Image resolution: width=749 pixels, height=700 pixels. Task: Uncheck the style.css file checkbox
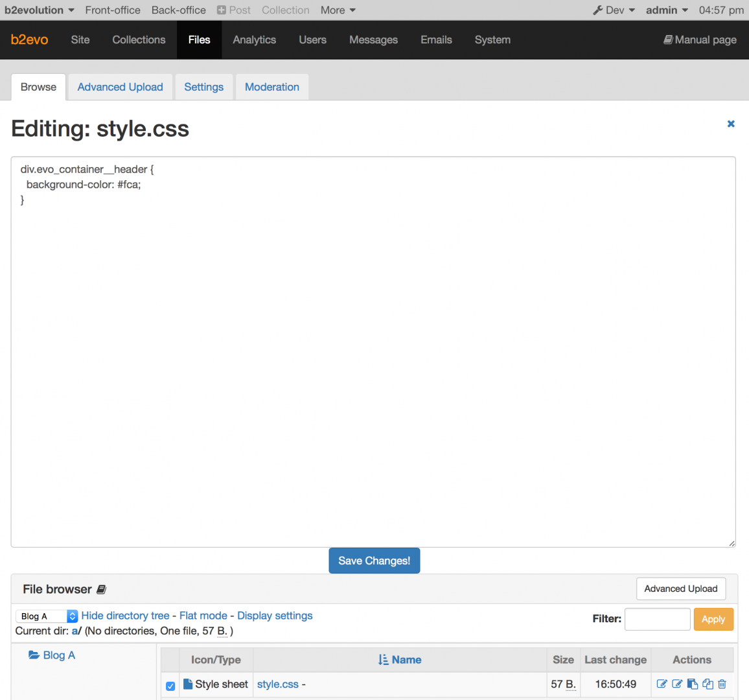click(170, 685)
